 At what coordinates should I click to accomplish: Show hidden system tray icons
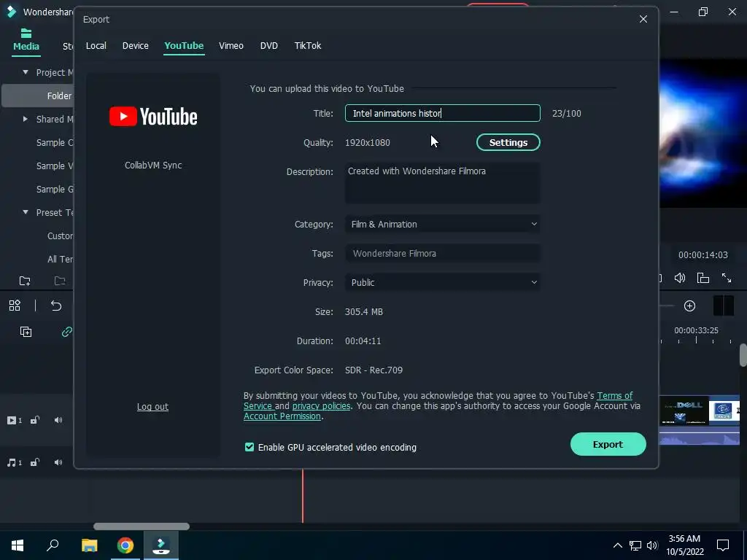[x=617, y=545]
